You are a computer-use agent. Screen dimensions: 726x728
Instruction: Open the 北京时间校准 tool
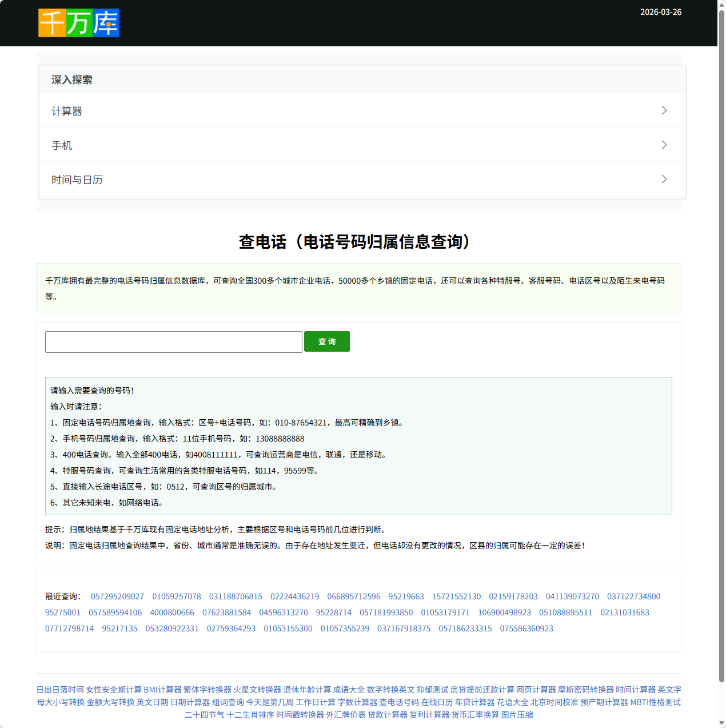click(x=553, y=702)
